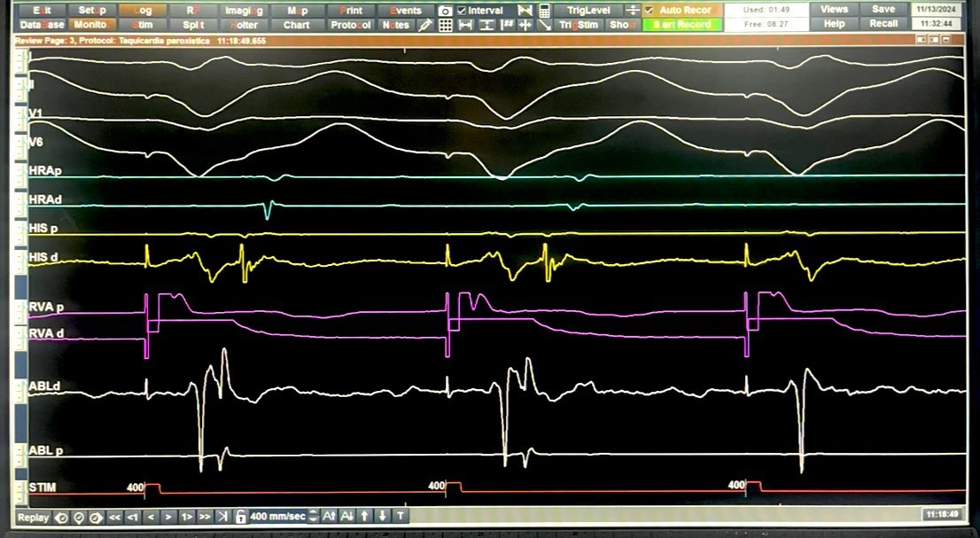Click the TrigLevel up-down stepper arrows

tap(632, 11)
